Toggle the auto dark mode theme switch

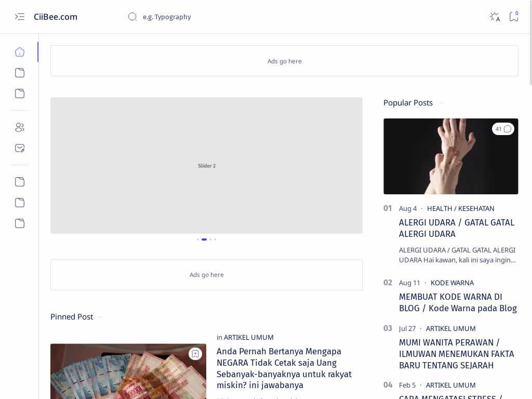pyautogui.click(x=495, y=17)
